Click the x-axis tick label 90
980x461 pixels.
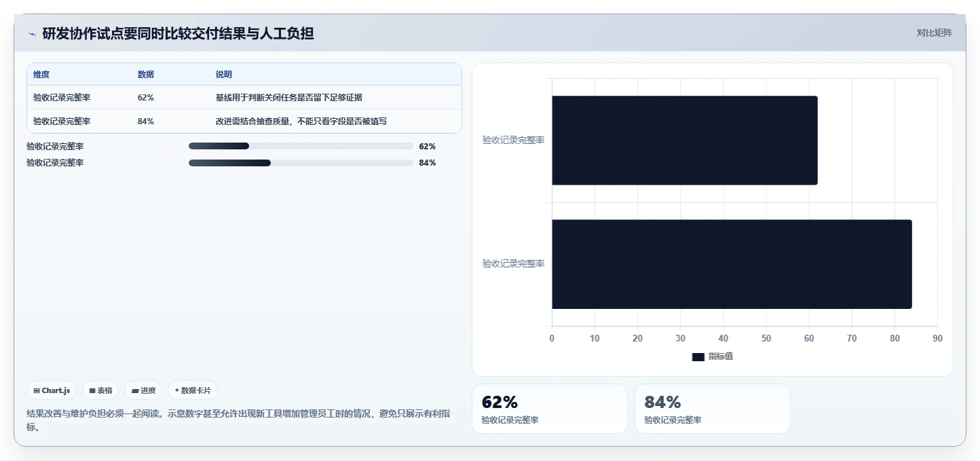pyautogui.click(x=937, y=338)
